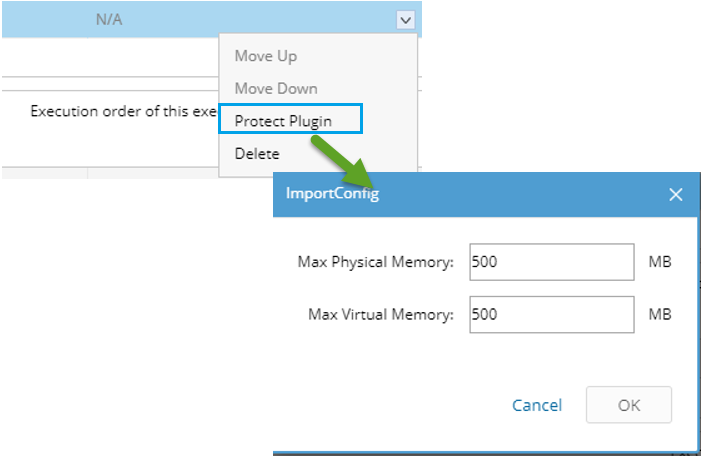This screenshot has width=703, height=459.
Task: Choose Move Up from the context menu
Action: click(x=265, y=56)
